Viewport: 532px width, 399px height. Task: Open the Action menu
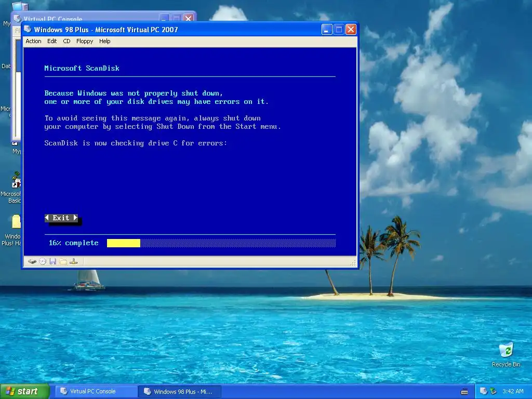click(x=33, y=41)
